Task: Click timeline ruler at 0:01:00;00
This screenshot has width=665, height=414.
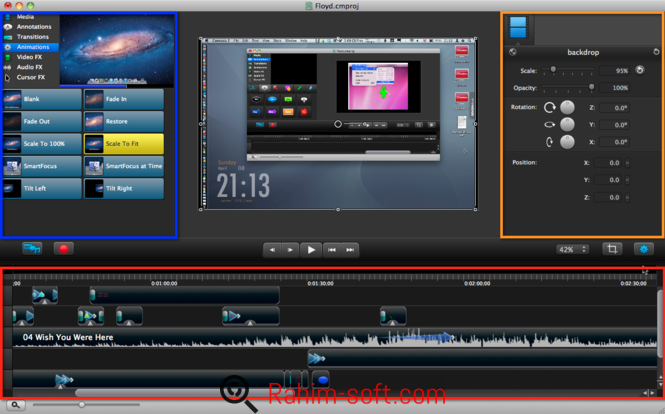Action: tap(164, 283)
